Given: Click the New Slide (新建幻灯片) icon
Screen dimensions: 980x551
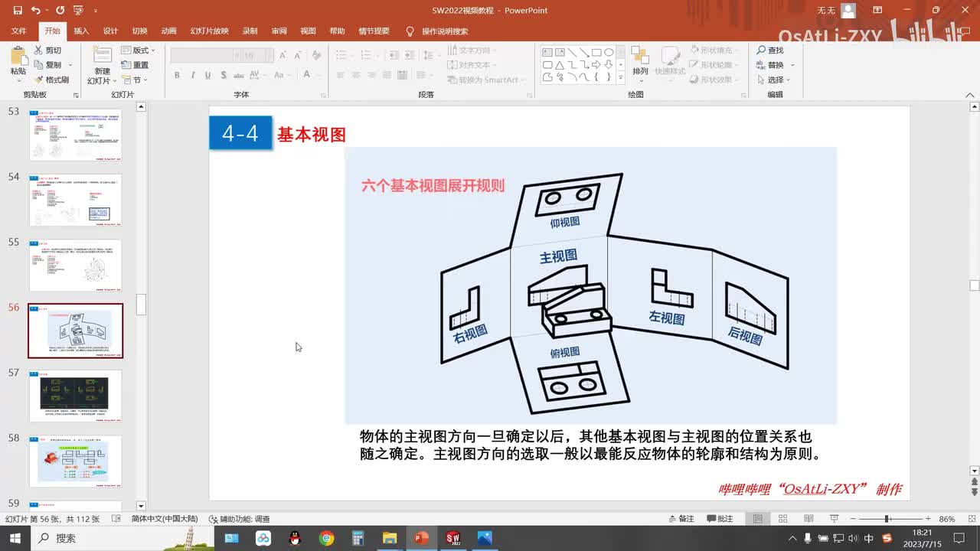Looking at the screenshot, I should tap(102, 55).
